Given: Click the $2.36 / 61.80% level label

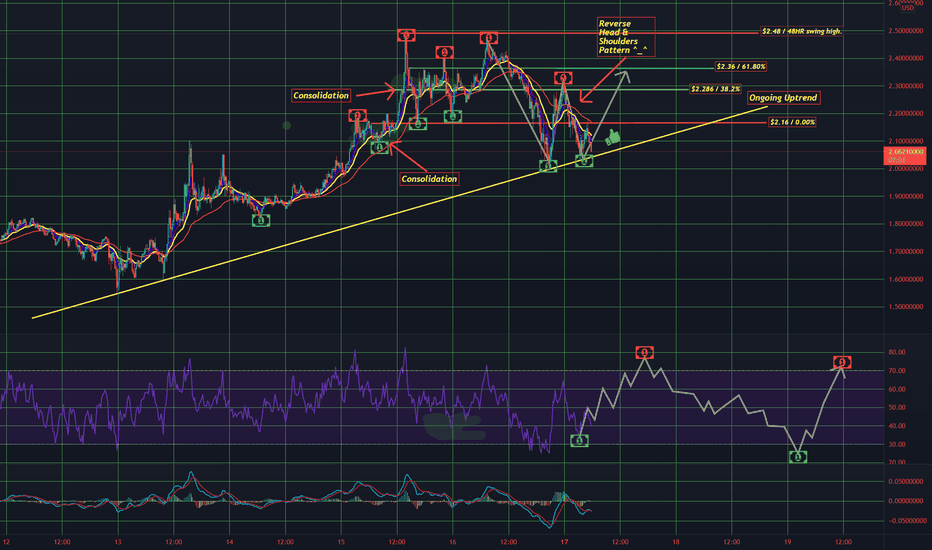Looking at the screenshot, I should pyautogui.click(x=741, y=67).
